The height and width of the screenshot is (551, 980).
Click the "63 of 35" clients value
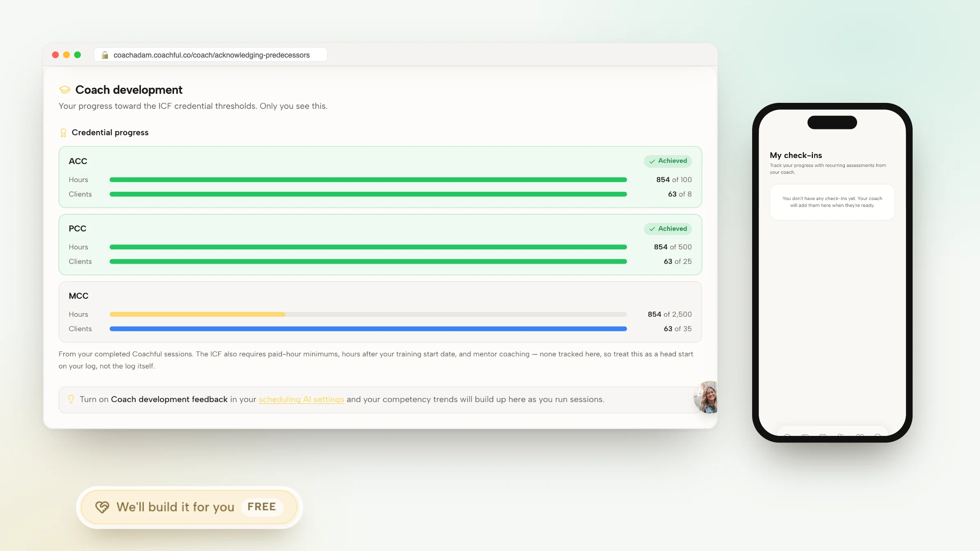[x=677, y=329]
